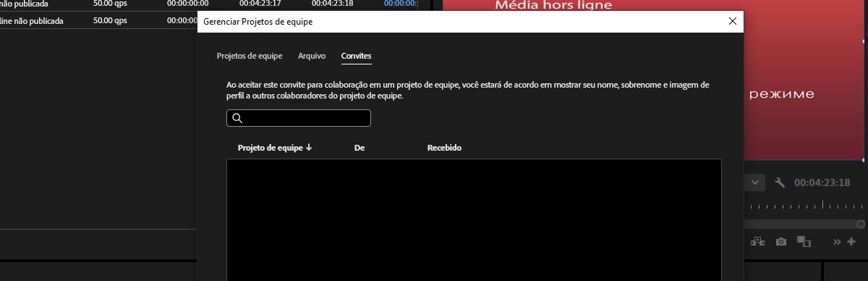Screen dimensions: 868x281
Task: Sort by Projeto de equipe column
Action: (x=275, y=148)
